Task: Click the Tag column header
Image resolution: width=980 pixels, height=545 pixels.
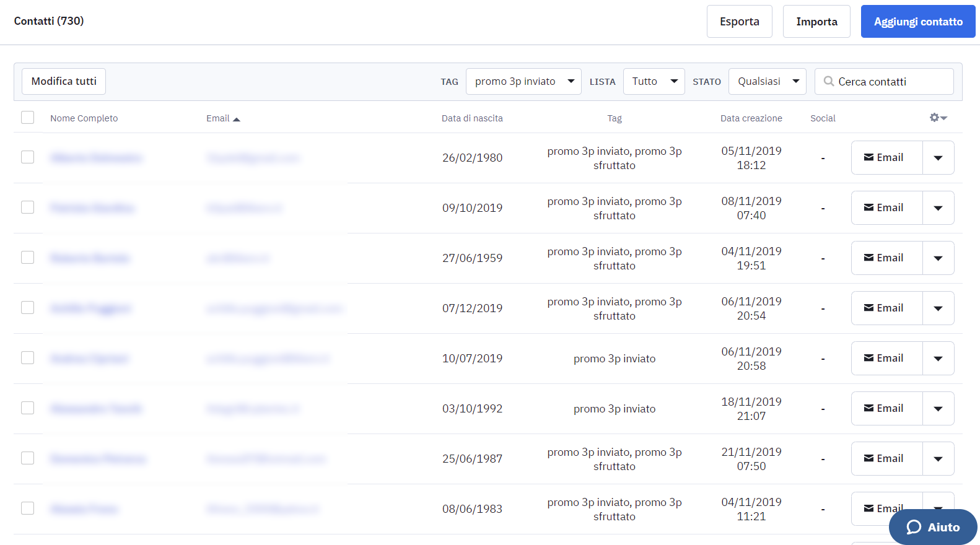Action: (x=615, y=118)
